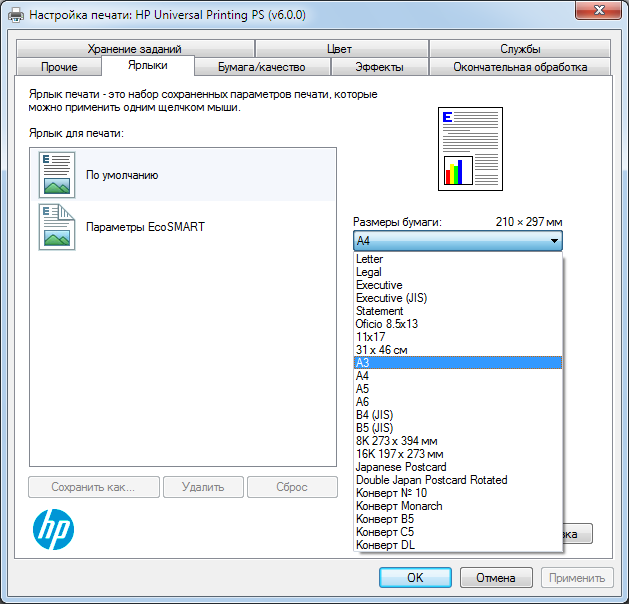
Task: Click the partially hidden button behind dropdown
Action: pyautogui.click(x=578, y=534)
